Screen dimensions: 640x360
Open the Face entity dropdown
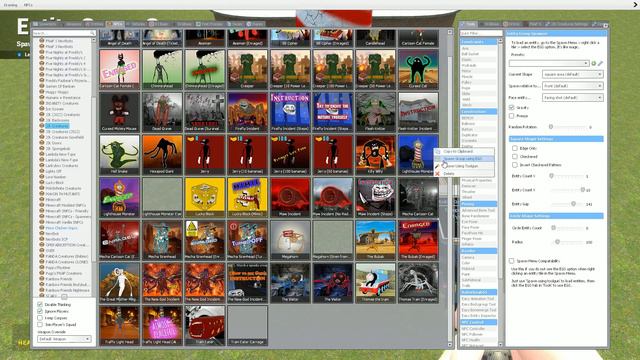[572, 98]
